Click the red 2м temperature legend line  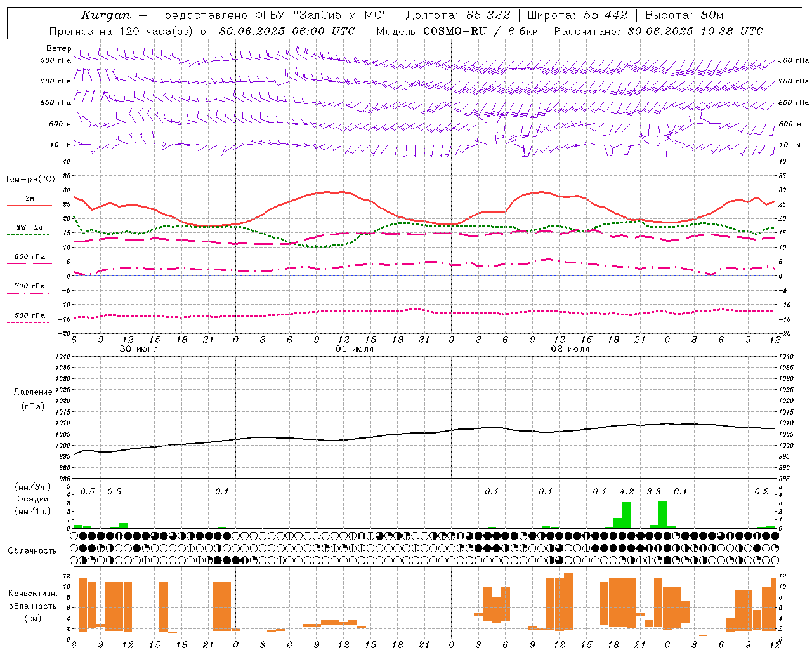pos(29,205)
